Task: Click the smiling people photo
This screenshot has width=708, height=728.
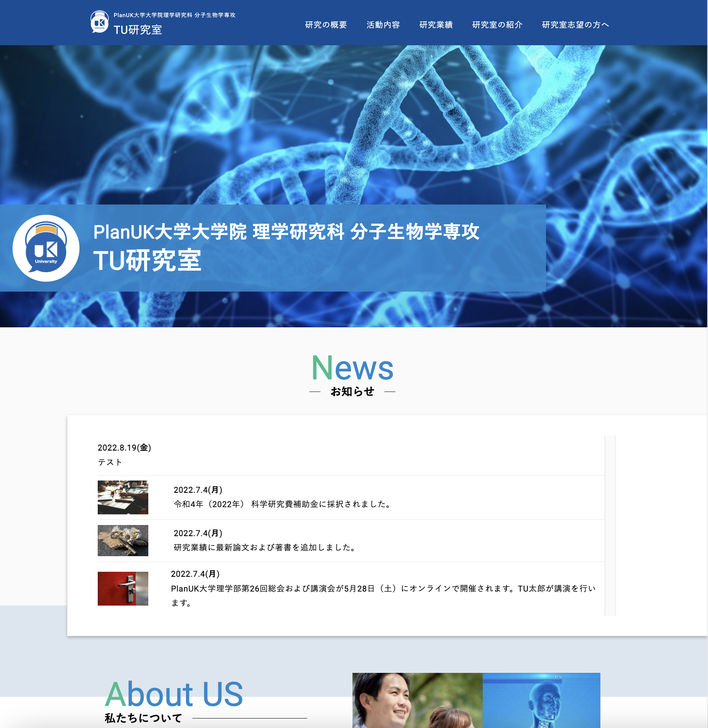Action: (417, 700)
